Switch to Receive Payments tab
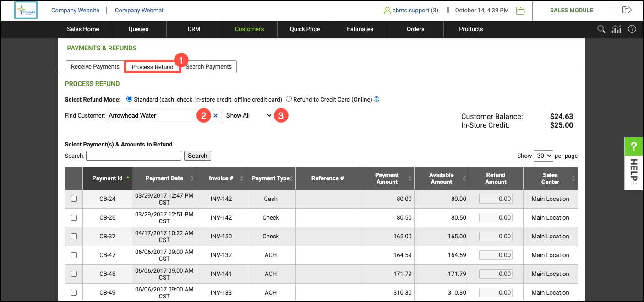The width and height of the screenshot is (644, 302). (x=95, y=67)
